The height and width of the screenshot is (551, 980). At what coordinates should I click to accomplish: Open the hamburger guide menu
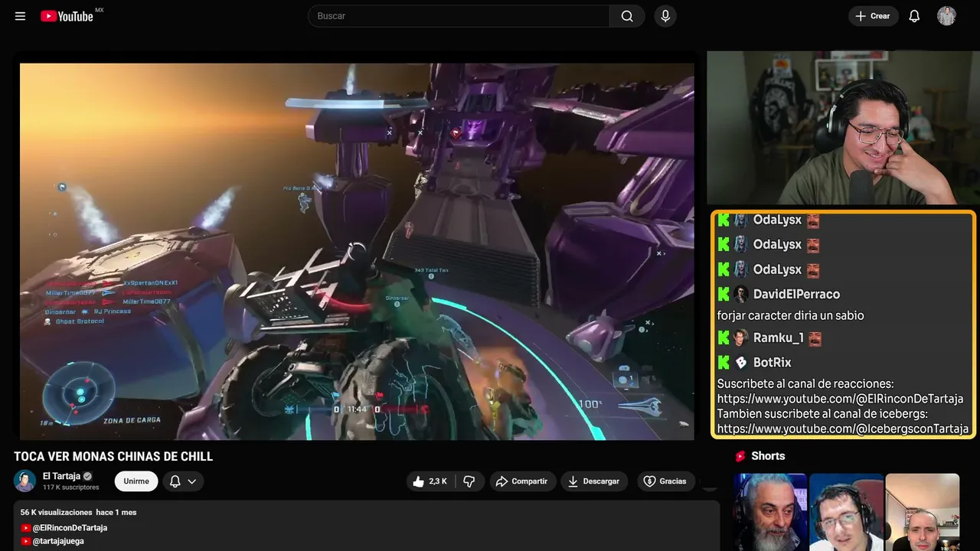coord(20,16)
